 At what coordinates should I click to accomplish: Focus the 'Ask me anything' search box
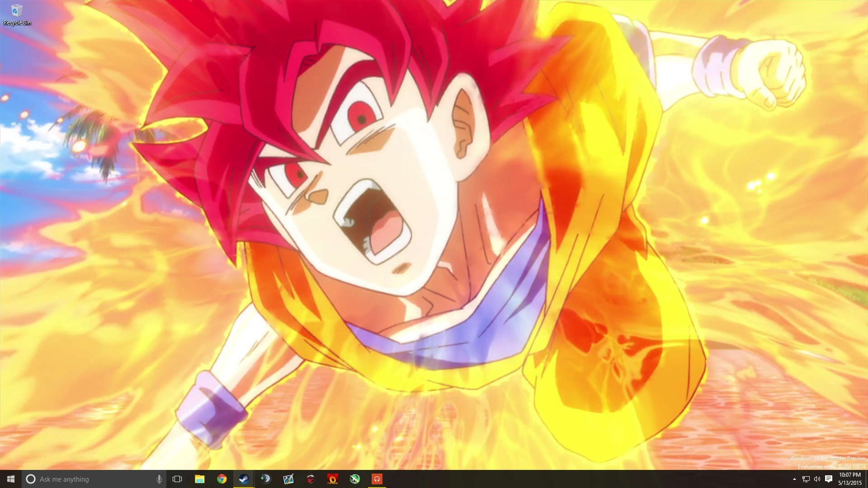click(x=94, y=479)
